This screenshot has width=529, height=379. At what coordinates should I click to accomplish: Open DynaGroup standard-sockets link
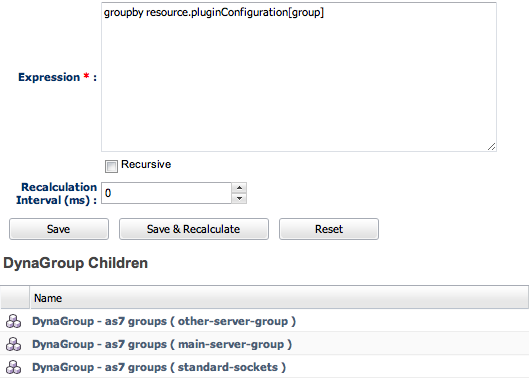[x=159, y=367]
